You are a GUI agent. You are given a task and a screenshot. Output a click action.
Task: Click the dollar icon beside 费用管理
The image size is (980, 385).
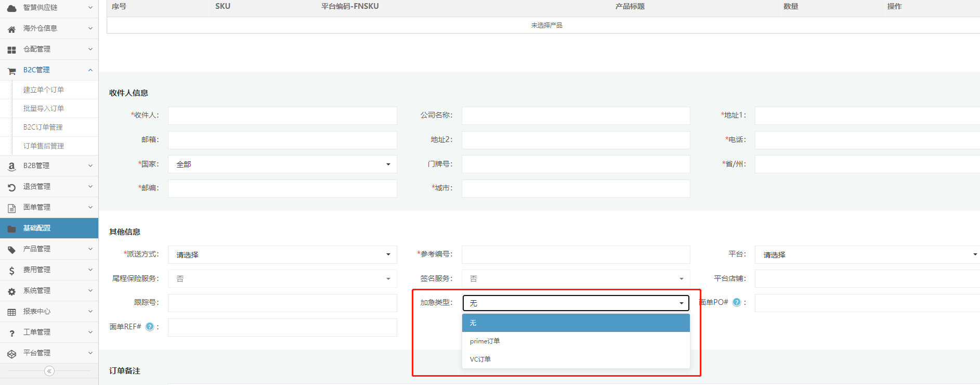point(11,271)
